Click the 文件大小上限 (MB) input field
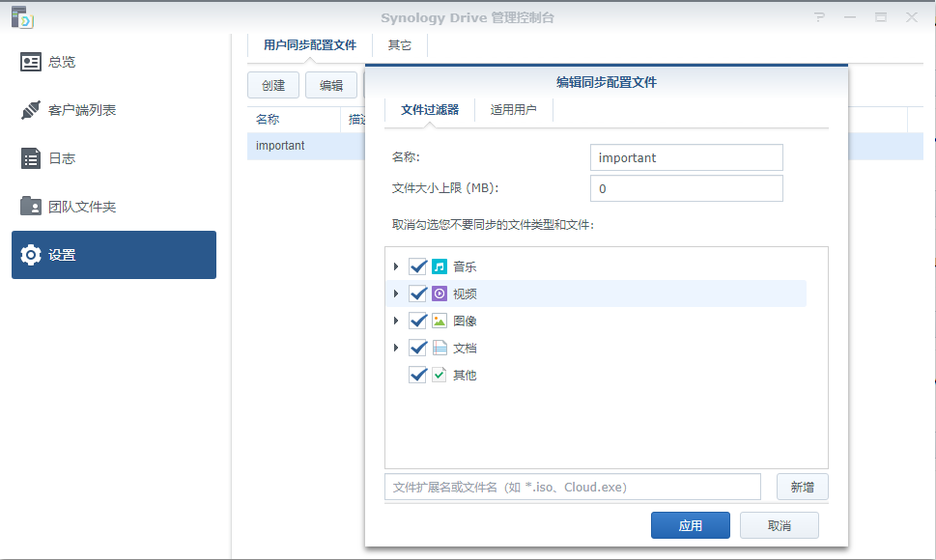The height and width of the screenshot is (560, 936). pyautogui.click(x=687, y=188)
